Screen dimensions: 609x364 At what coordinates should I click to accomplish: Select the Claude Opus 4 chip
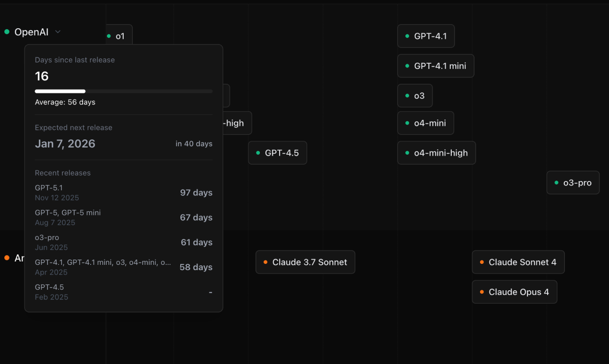coord(515,292)
